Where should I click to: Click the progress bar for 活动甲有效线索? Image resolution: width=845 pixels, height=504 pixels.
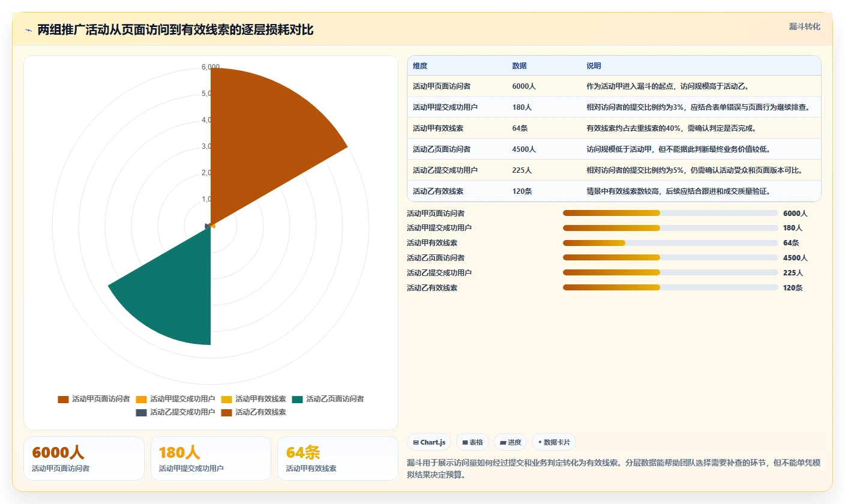670,243
